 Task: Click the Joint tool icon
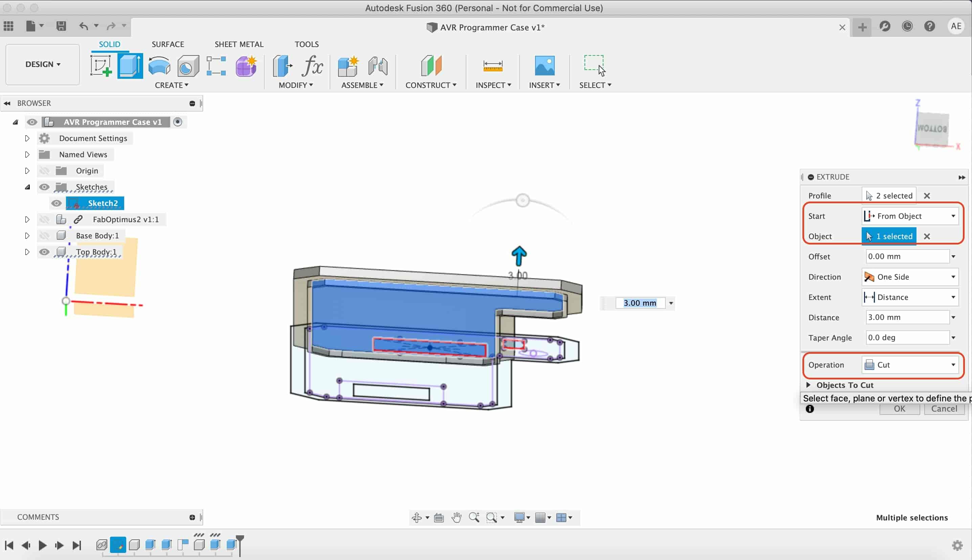(378, 66)
